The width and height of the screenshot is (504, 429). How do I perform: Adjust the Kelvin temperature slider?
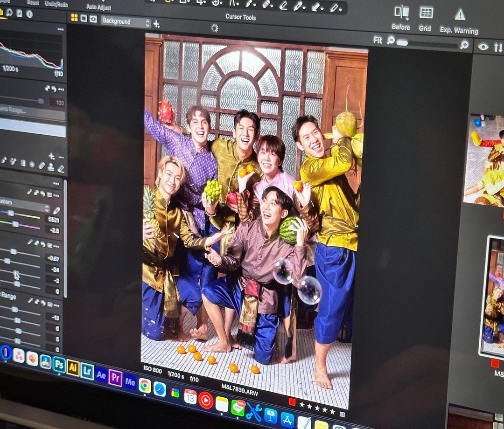(x=20, y=214)
